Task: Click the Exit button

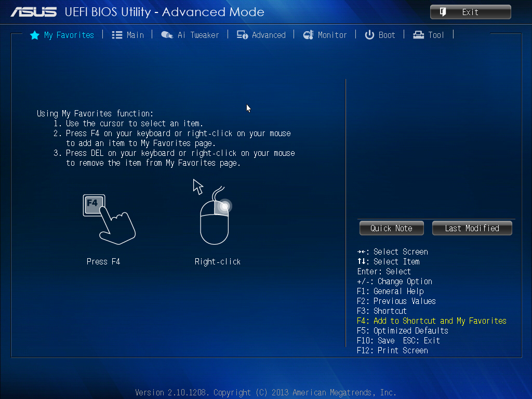Action: click(x=470, y=11)
